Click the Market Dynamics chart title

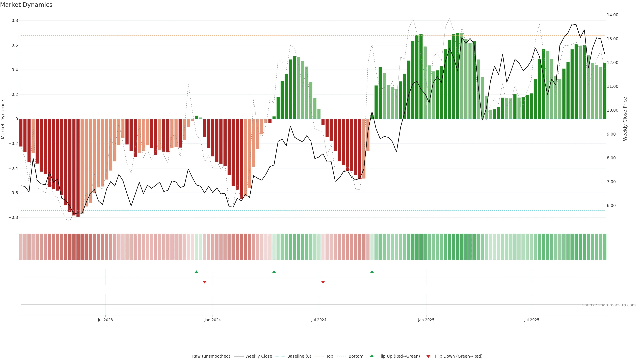click(26, 5)
